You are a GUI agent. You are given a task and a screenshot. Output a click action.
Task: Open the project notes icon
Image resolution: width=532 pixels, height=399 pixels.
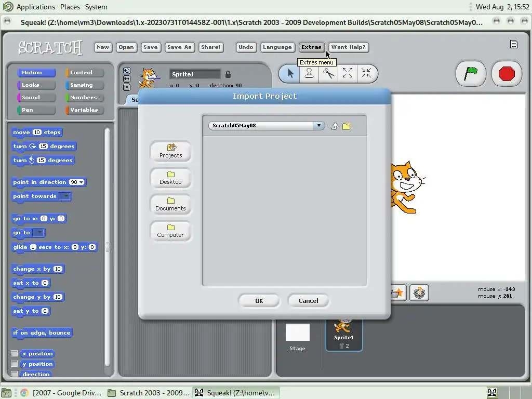pyautogui.click(x=514, y=45)
